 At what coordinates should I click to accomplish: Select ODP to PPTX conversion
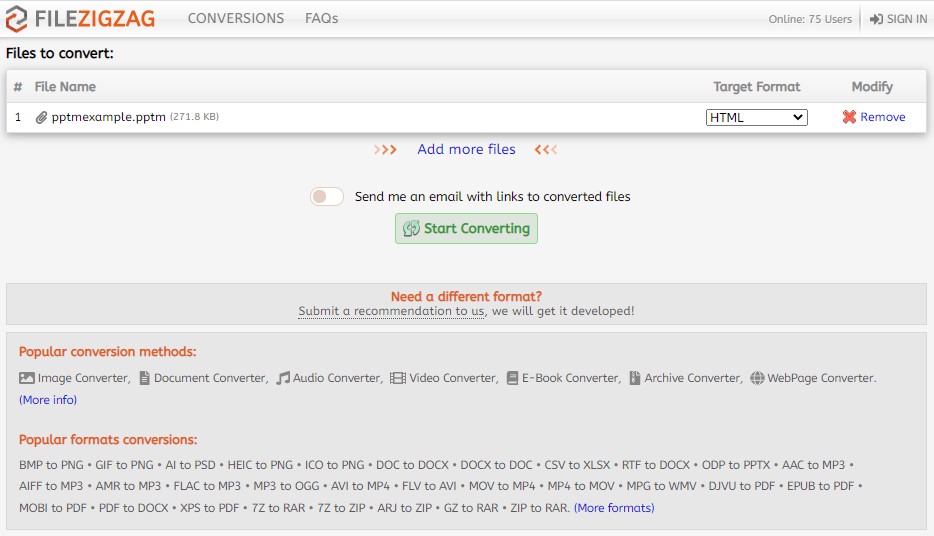pyautogui.click(x=736, y=465)
